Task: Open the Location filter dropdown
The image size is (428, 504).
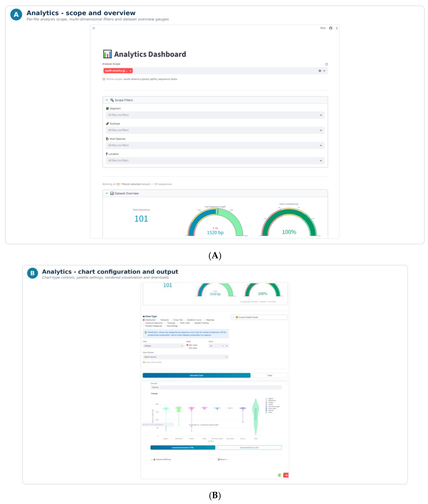Action: [x=215, y=160]
